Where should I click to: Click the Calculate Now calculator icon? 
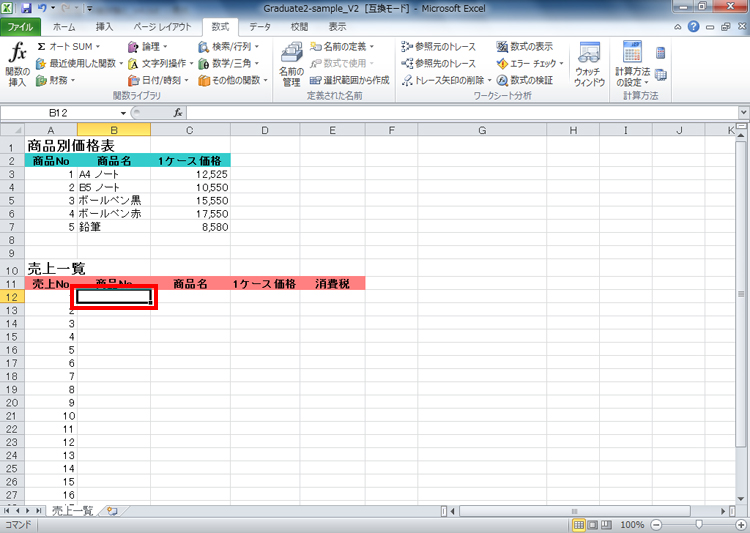661,52
